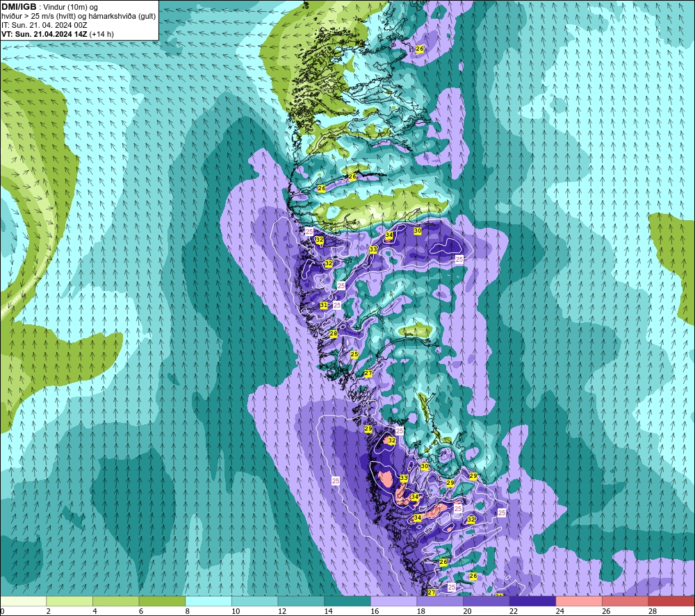Click the scale bar tick label '24'

[x=559, y=611]
